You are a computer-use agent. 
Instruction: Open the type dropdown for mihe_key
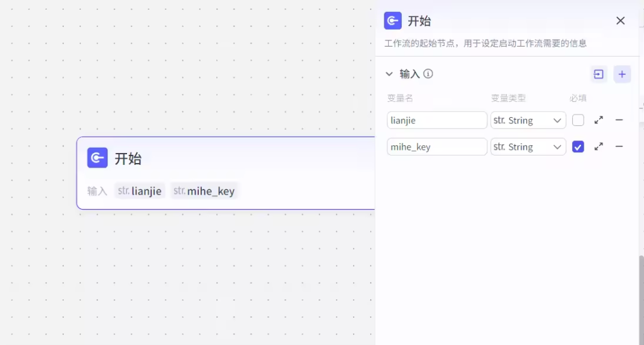click(528, 147)
